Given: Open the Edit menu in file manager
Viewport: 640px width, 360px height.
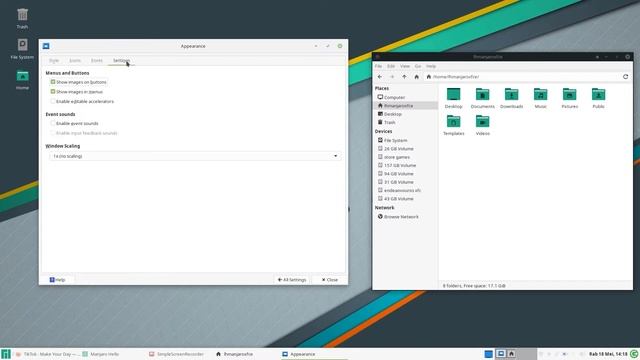Looking at the screenshot, I should (x=391, y=66).
